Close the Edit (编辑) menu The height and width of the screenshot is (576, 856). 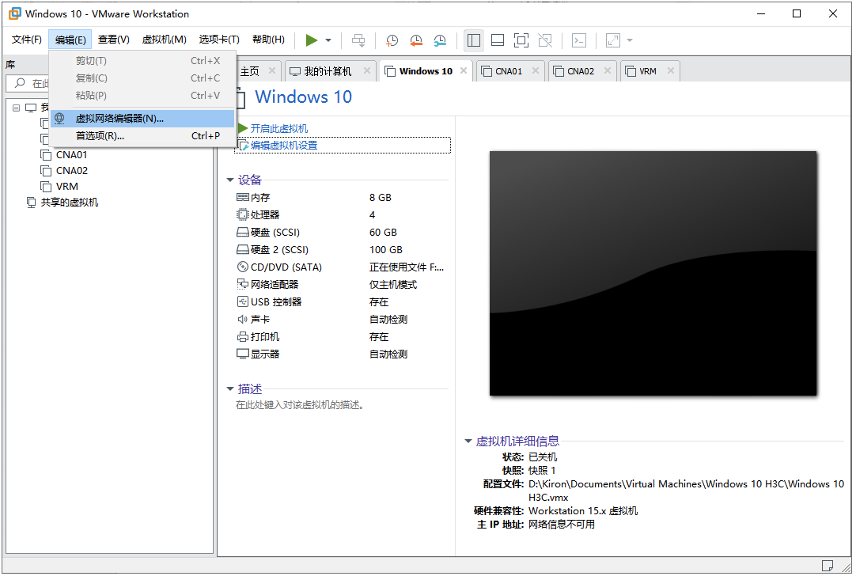(70, 39)
